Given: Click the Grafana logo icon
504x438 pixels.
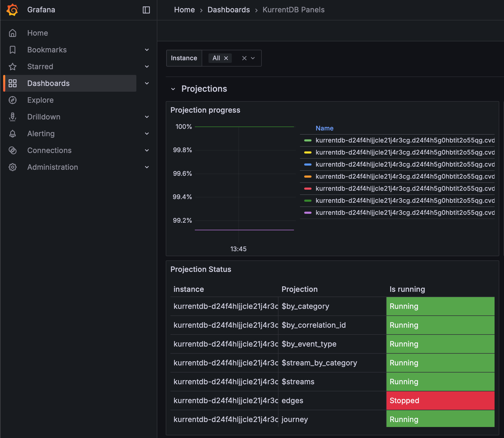Looking at the screenshot, I should (x=12, y=10).
